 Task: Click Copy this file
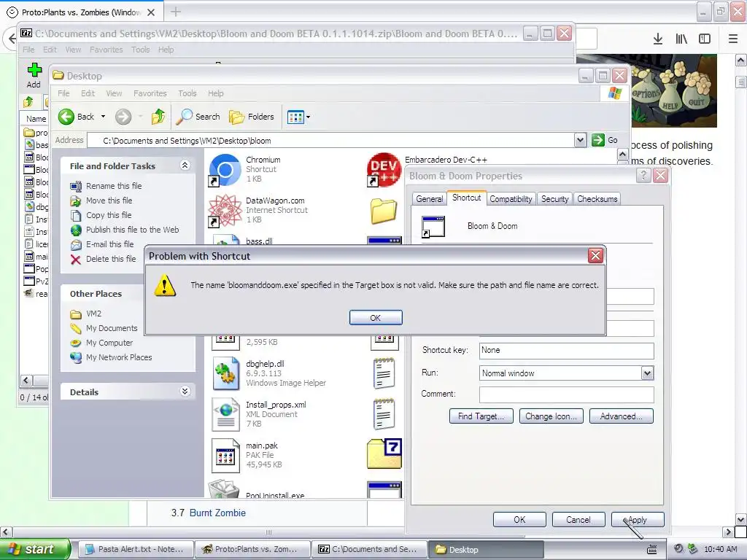click(x=109, y=215)
